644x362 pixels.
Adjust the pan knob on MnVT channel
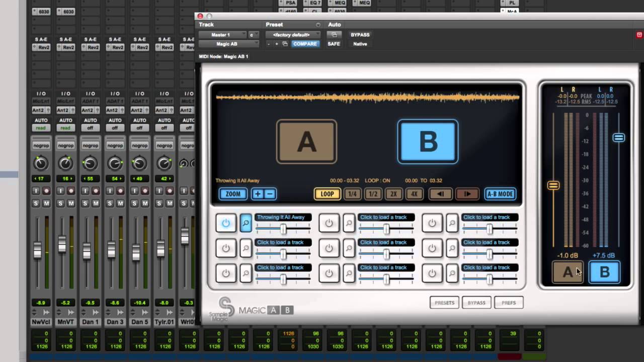pyautogui.click(x=65, y=163)
